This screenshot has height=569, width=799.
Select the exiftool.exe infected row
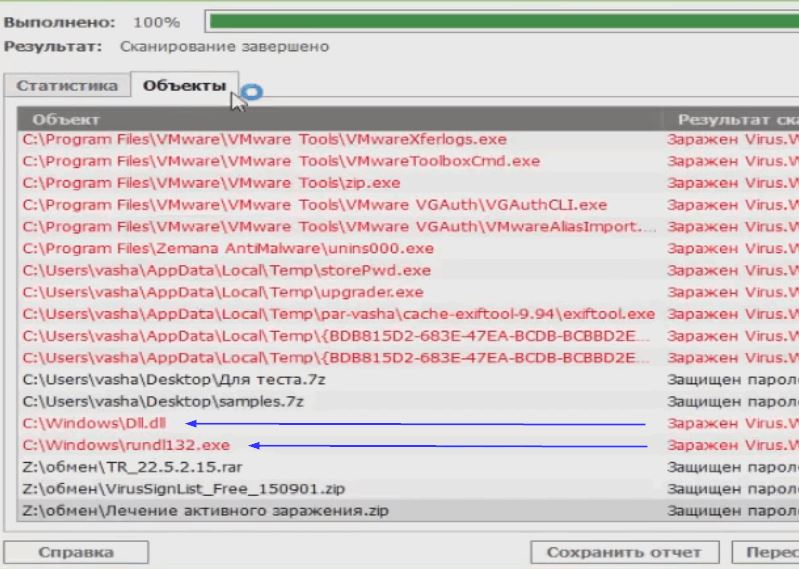tap(338, 314)
